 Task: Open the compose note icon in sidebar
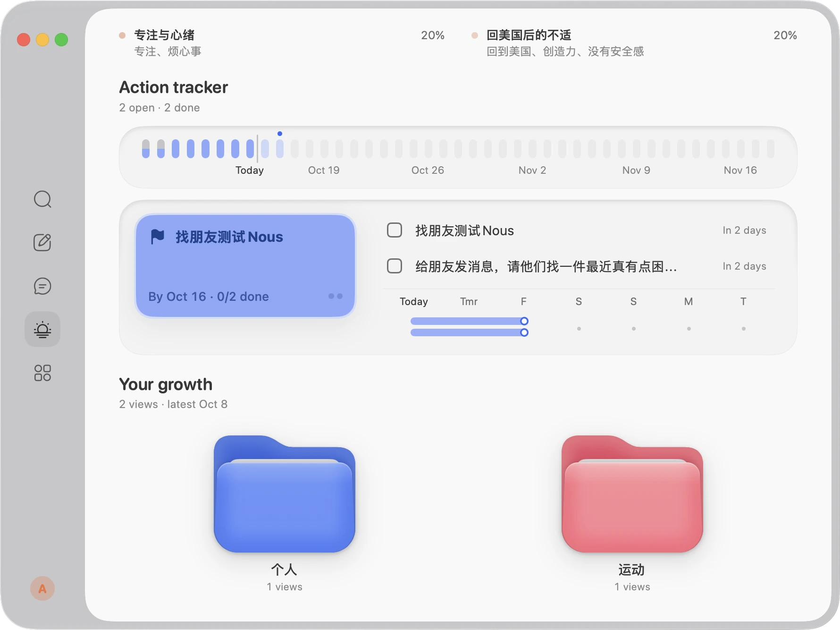pos(42,242)
